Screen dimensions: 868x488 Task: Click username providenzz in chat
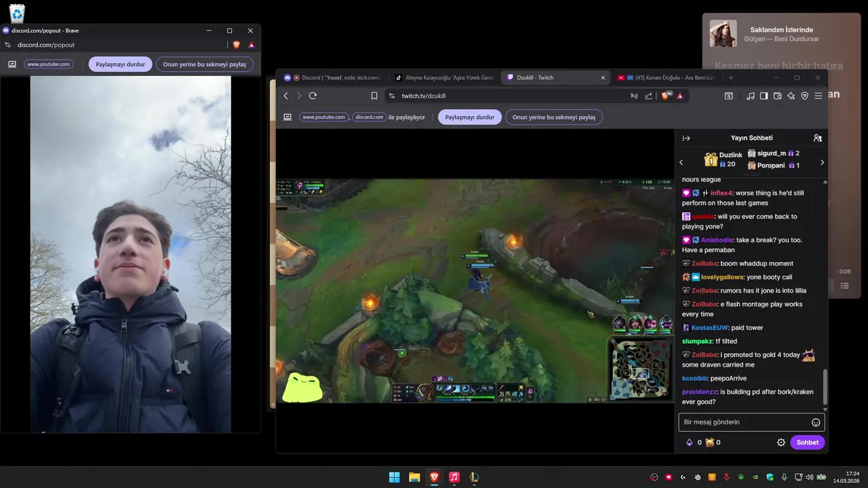[x=700, y=392]
